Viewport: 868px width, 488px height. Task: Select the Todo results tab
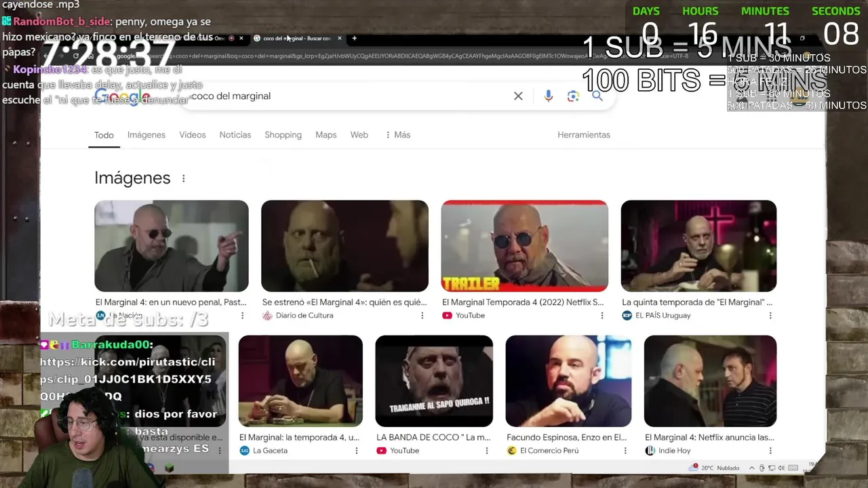tap(104, 135)
